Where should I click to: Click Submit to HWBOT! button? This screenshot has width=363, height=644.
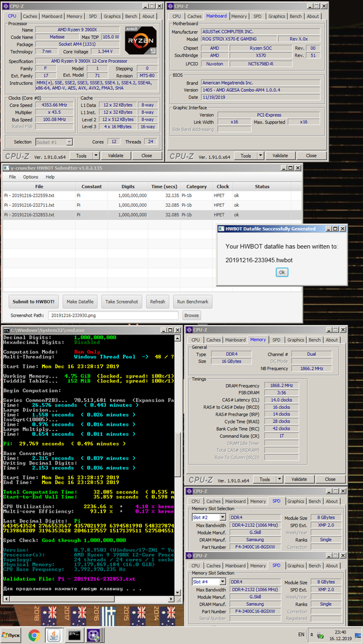coord(33,302)
